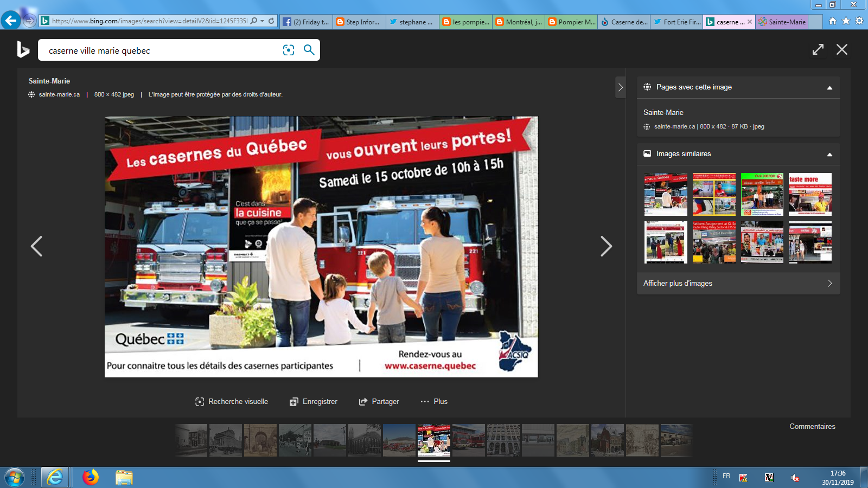Select last filmstrip thumbnail on the right
Image resolution: width=868 pixels, height=488 pixels.
[x=677, y=440]
